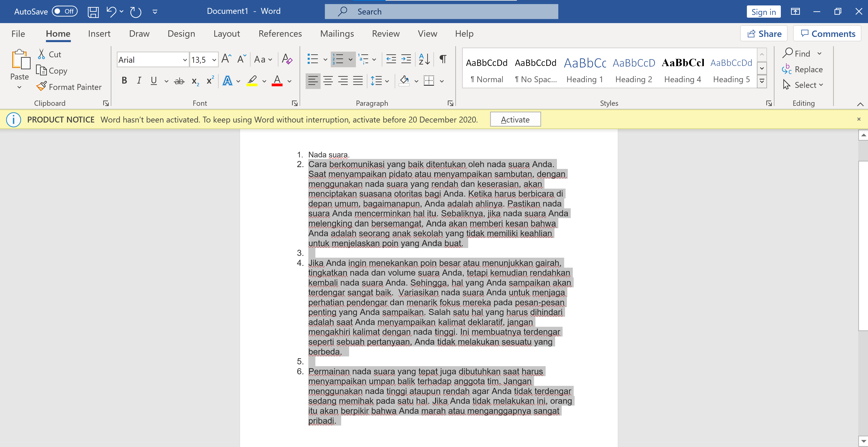This screenshot has width=868, height=447.
Task: Click the Borders icon
Action: pyautogui.click(x=429, y=81)
